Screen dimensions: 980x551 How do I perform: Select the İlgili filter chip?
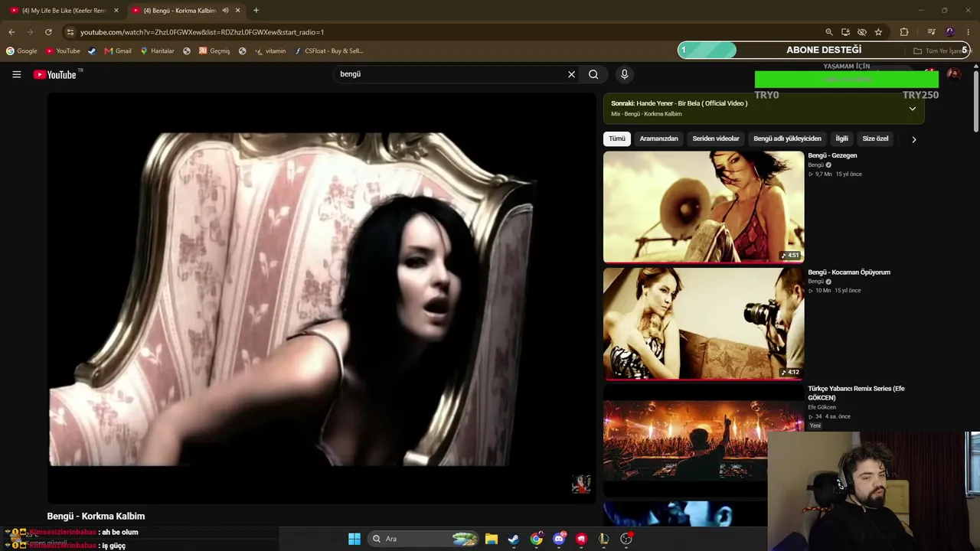pyautogui.click(x=842, y=139)
